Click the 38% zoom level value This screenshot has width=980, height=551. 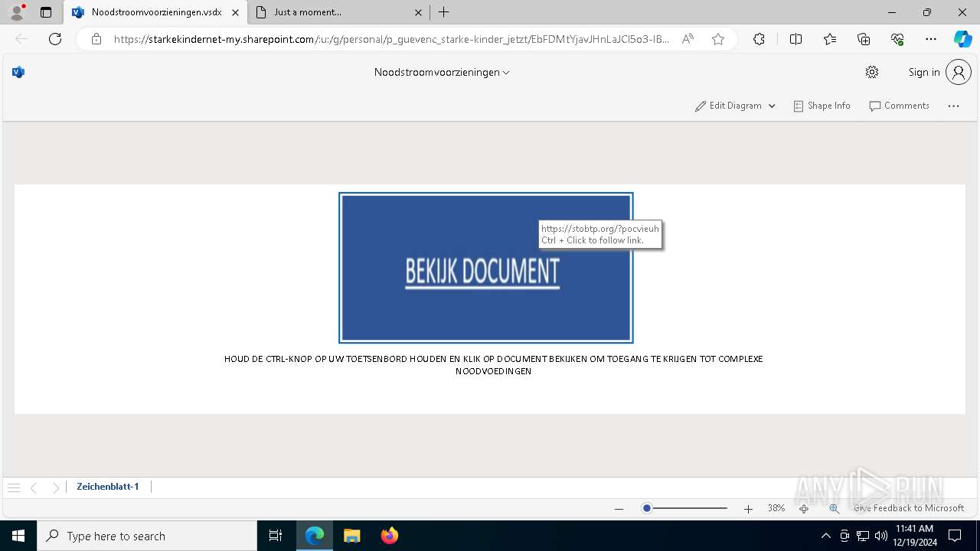point(776,508)
